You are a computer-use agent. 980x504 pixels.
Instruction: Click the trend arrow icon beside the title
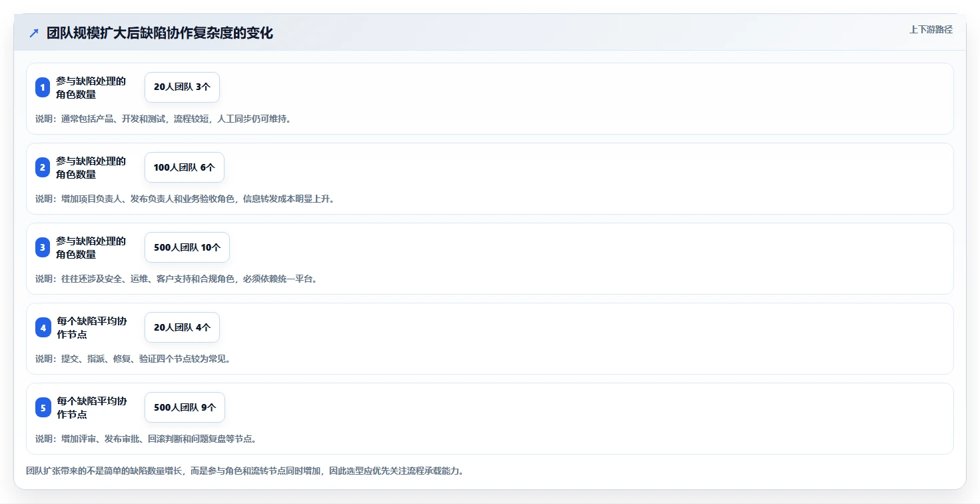pos(33,33)
